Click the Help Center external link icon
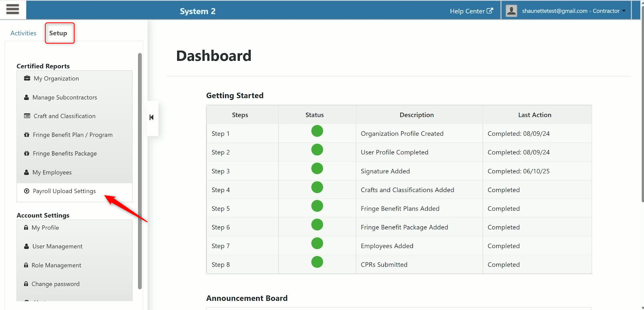Image resolution: width=644 pixels, height=310 pixels. point(490,11)
